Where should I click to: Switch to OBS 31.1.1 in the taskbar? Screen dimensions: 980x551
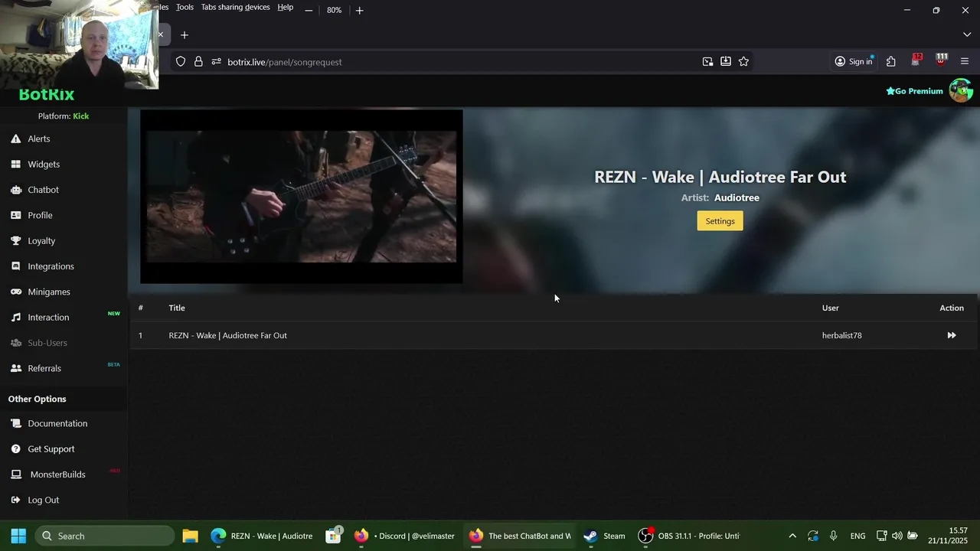[689, 536]
